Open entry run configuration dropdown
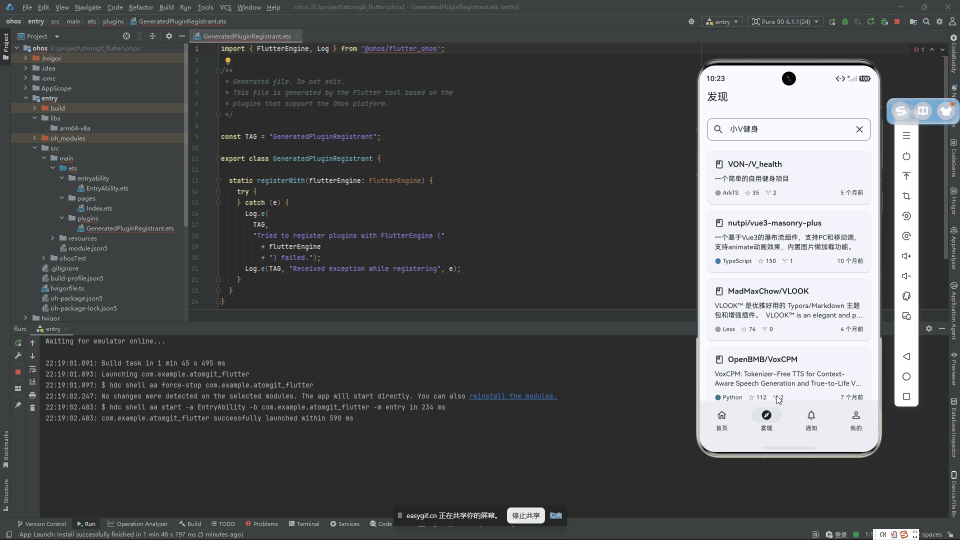Viewport: 960px width, 540px height. pyautogui.click(x=723, y=21)
